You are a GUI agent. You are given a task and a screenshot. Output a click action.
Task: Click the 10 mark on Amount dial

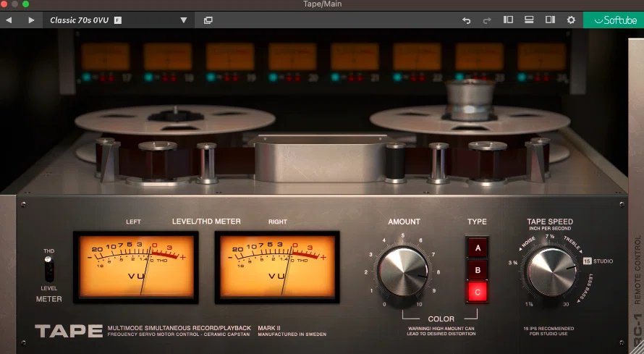[x=419, y=304]
